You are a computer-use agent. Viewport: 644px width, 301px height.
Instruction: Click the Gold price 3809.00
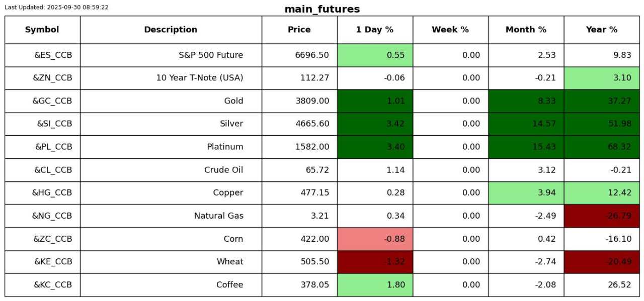point(312,101)
